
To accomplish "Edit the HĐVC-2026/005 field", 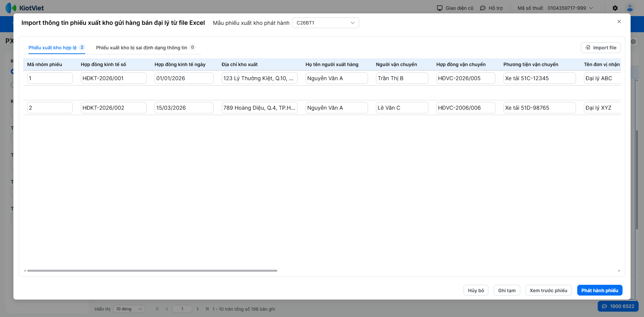I will coord(466,78).
